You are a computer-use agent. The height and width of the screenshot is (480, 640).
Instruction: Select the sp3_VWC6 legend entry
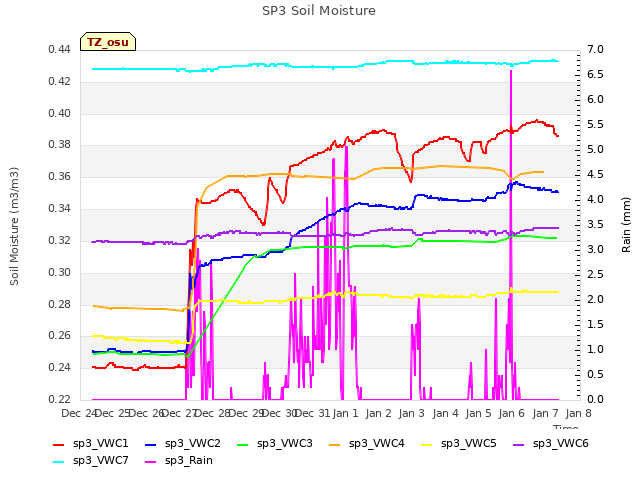pyautogui.click(x=551, y=443)
